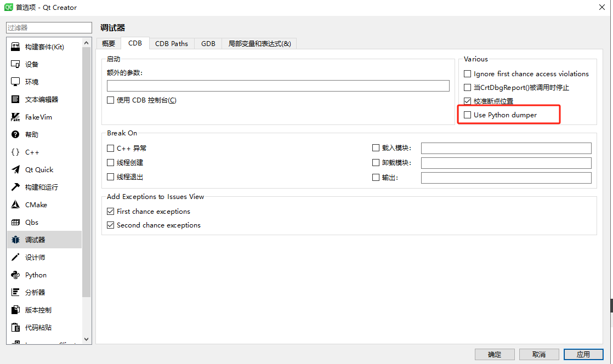Uncheck First chance exceptions
Image resolution: width=613 pixels, height=364 pixels.
[x=110, y=211]
